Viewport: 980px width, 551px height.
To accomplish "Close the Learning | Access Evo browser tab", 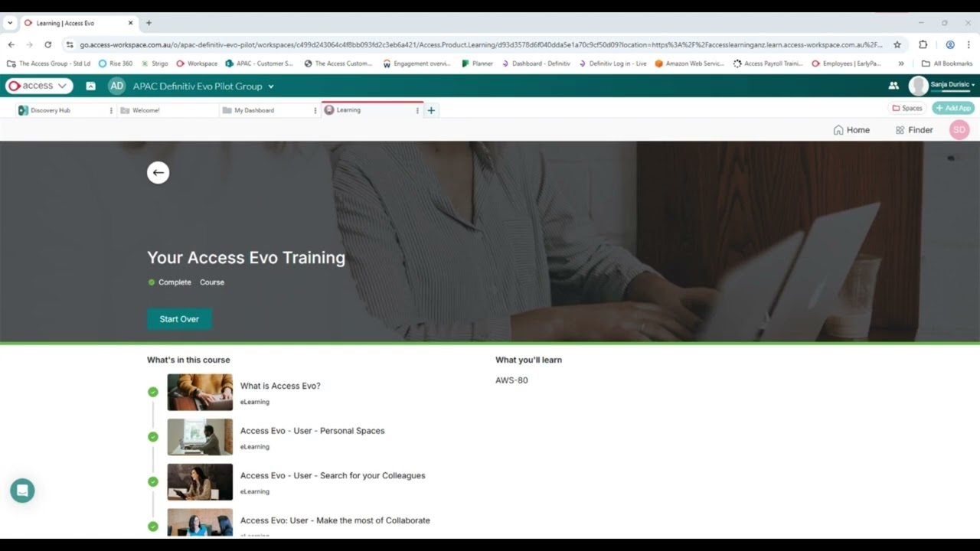I will [130, 23].
